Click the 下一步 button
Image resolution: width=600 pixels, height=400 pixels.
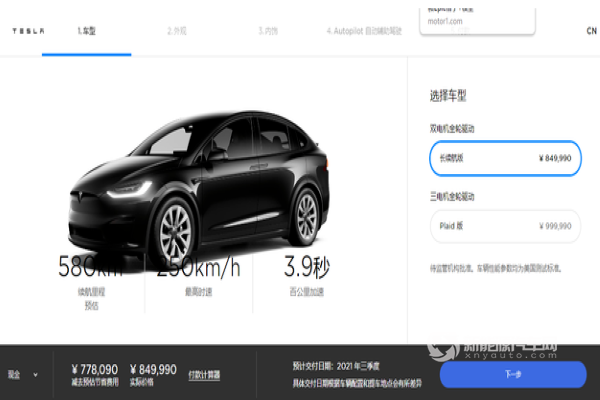point(513,374)
